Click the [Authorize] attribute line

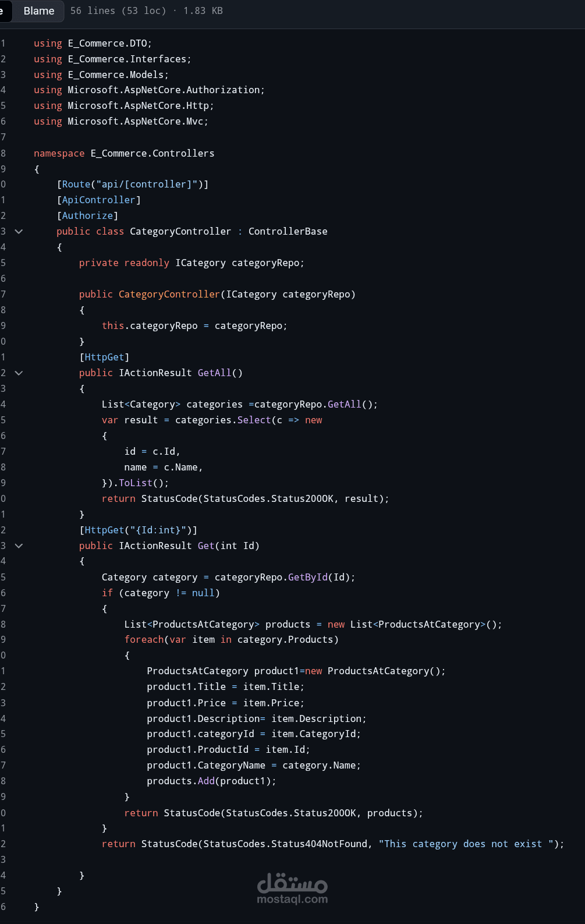point(87,216)
